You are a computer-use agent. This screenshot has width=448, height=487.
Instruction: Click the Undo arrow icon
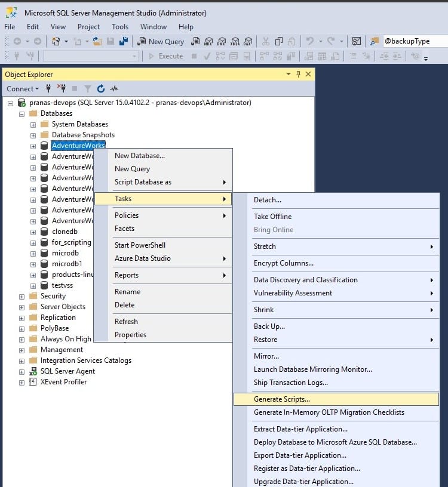coord(309,41)
